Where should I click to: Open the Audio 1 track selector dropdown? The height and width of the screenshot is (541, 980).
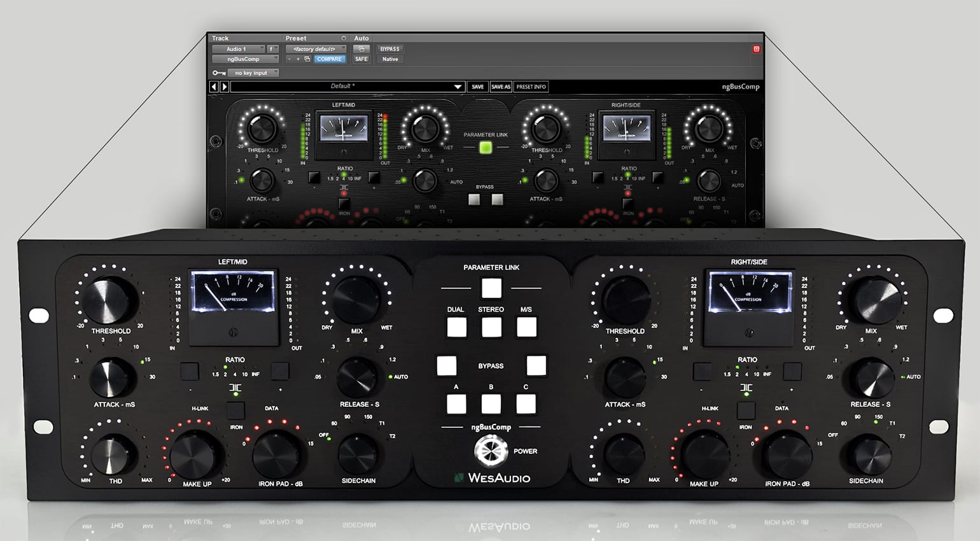[x=239, y=49]
